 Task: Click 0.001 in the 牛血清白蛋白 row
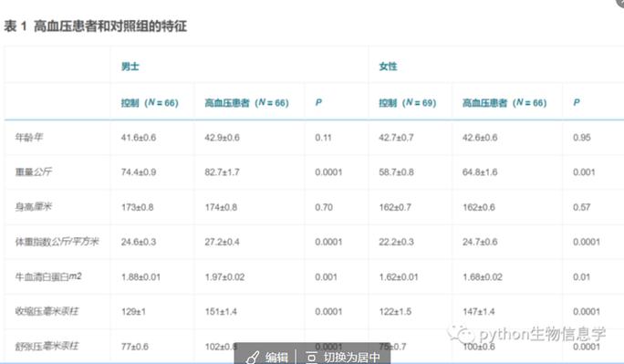(x=326, y=277)
